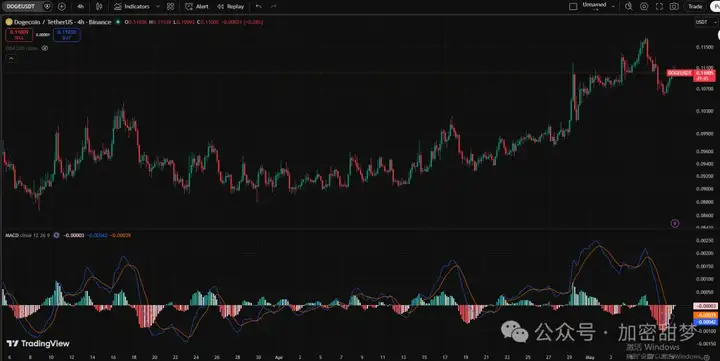720x361 pixels.
Task: Open the quick search icon
Action: click(x=629, y=6)
